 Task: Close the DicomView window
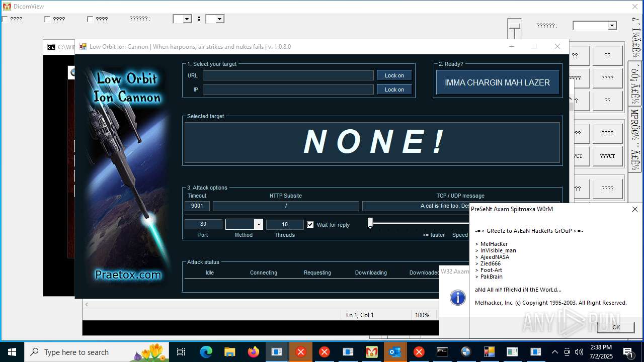[635, 7]
